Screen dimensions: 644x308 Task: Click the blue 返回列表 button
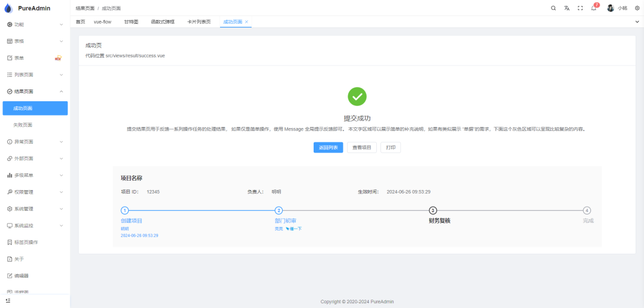tap(328, 148)
